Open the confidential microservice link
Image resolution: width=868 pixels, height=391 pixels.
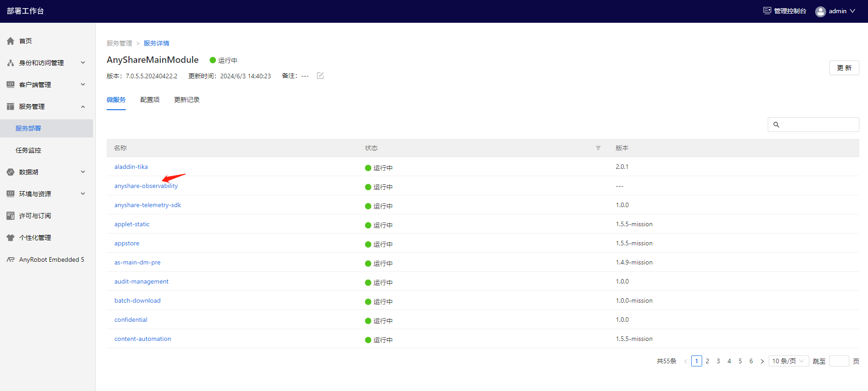131,320
